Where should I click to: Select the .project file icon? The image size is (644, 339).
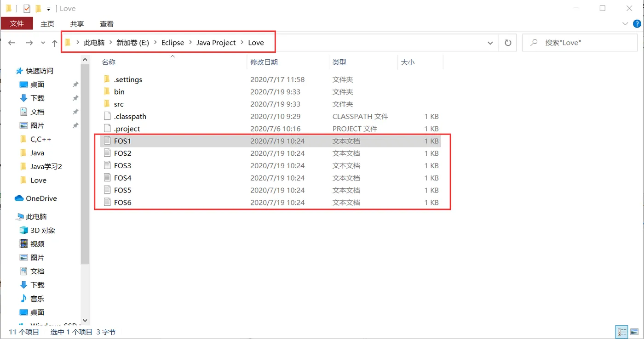pyautogui.click(x=107, y=129)
